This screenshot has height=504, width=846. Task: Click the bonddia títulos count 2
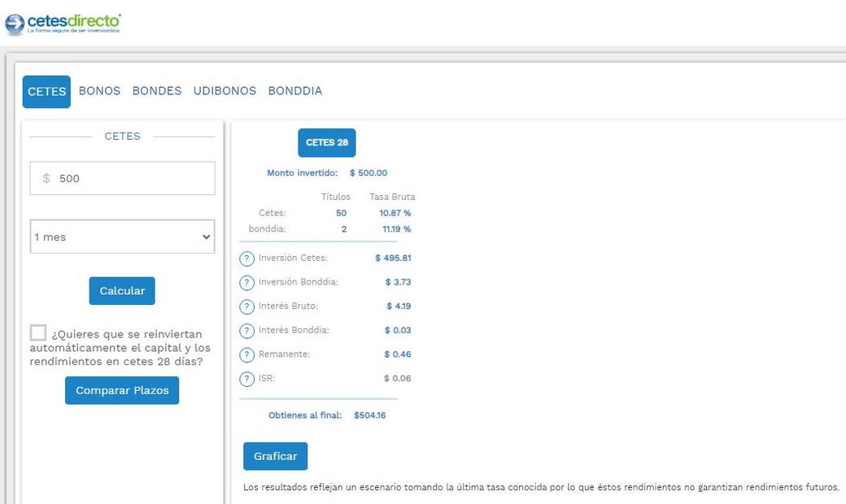coord(343,229)
